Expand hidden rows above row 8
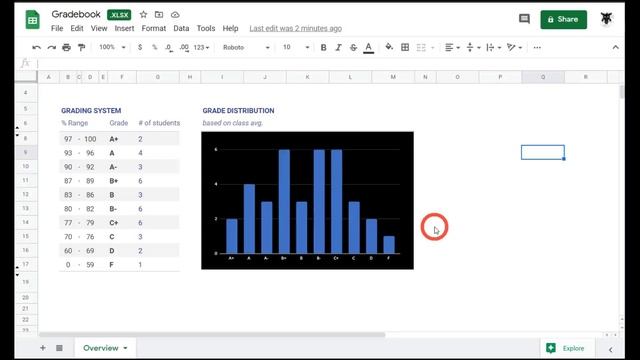 pos(17,128)
